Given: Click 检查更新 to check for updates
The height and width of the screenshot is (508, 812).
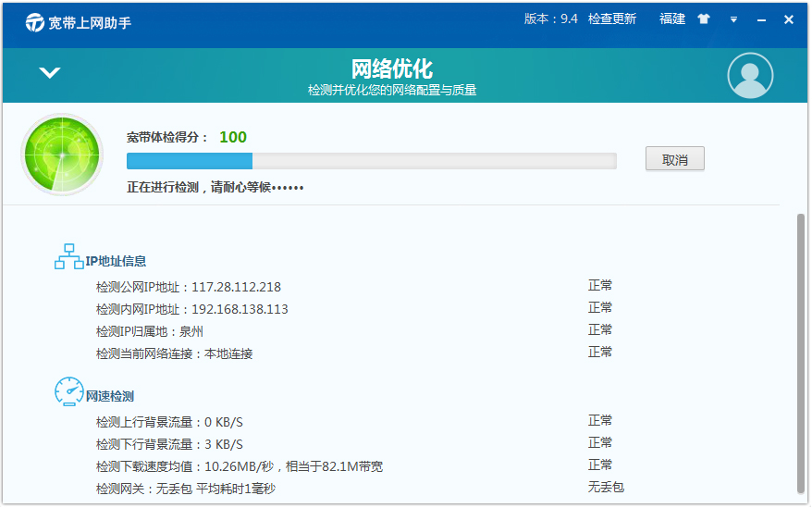Looking at the screenshot, I should pos(612,19).
